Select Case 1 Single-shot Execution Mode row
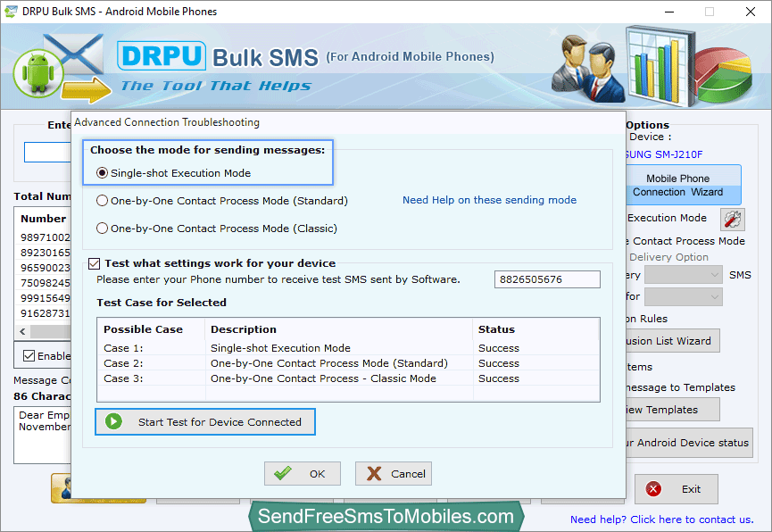The width and height of the screenshot is (772, 532). pyautogui.click(x=348, y=348)
